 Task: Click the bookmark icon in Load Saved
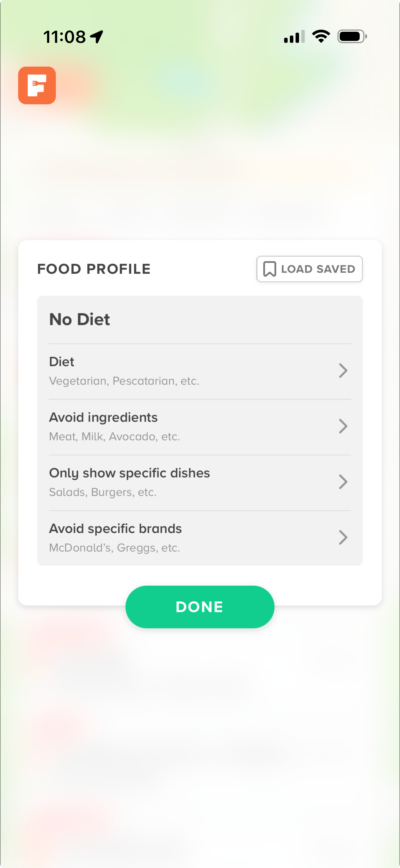tap(270, 269)
